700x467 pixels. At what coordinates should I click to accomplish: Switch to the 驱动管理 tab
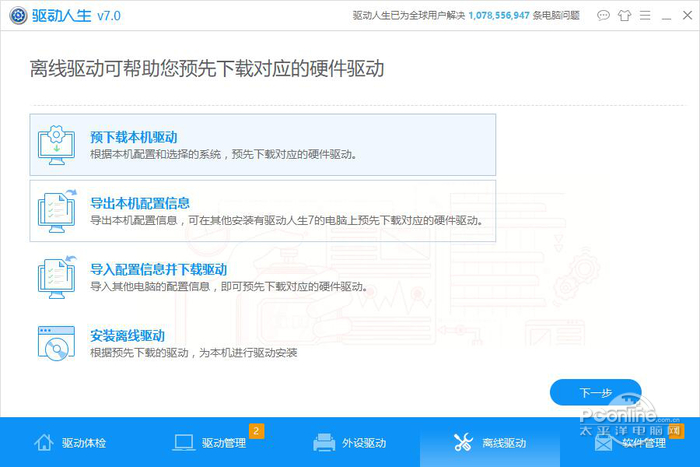[210, 442]
